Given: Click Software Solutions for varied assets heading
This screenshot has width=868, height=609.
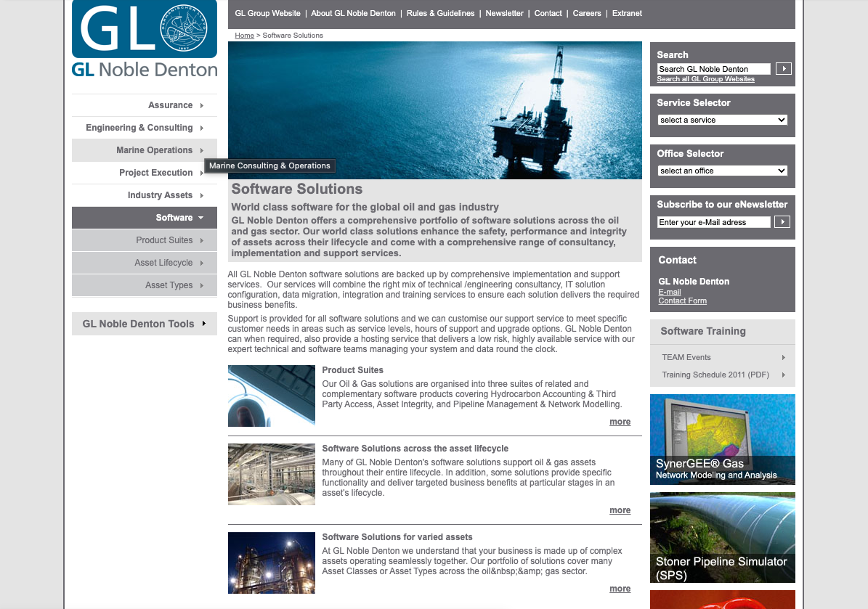Looking at the screenshot, I should [397, 537].
